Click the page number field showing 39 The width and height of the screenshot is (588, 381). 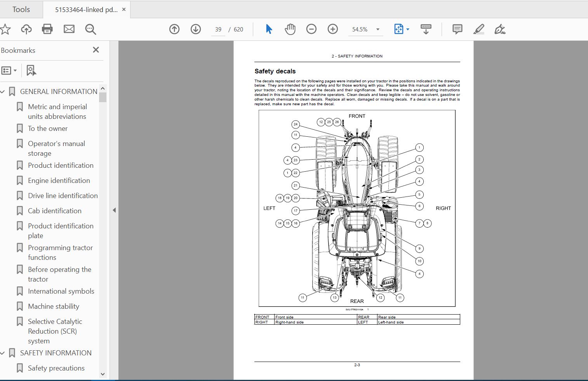pos(218,30)
